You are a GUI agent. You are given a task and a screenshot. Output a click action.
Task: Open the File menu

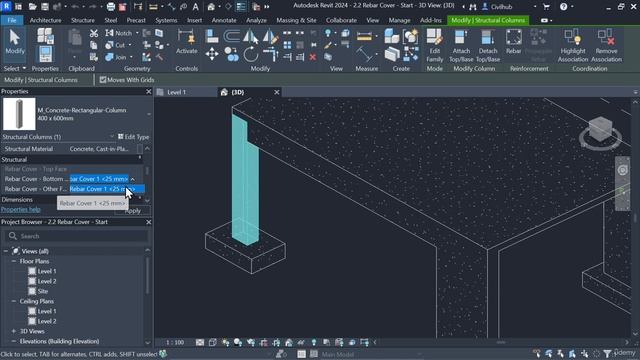[x=12, y=20]
